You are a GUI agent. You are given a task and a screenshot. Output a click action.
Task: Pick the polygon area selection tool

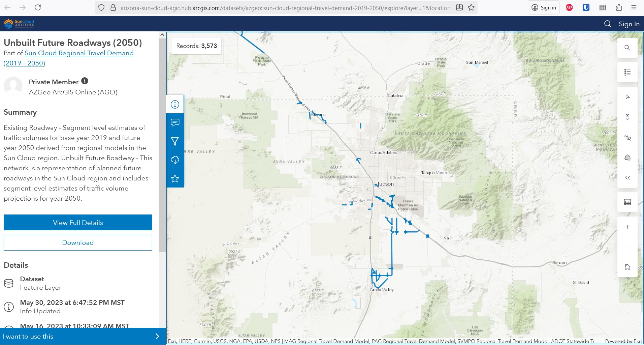click(627, 157)
